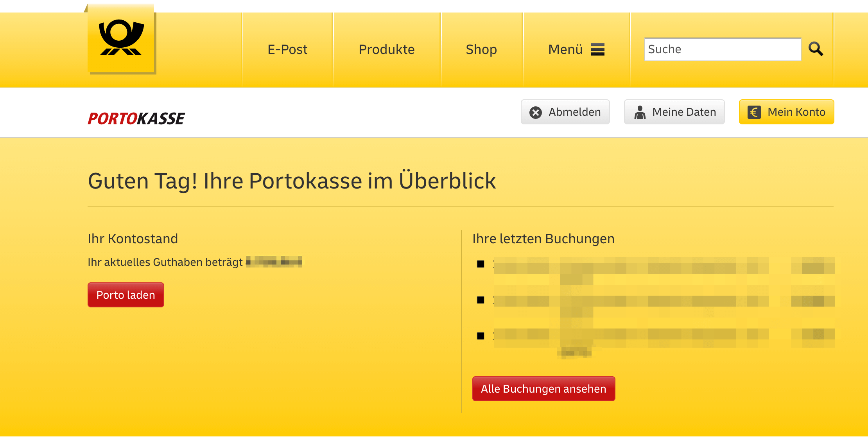Select the third booking entry bullet
The height and width of the screenshot is (438, 868).
tap(481, 336)
